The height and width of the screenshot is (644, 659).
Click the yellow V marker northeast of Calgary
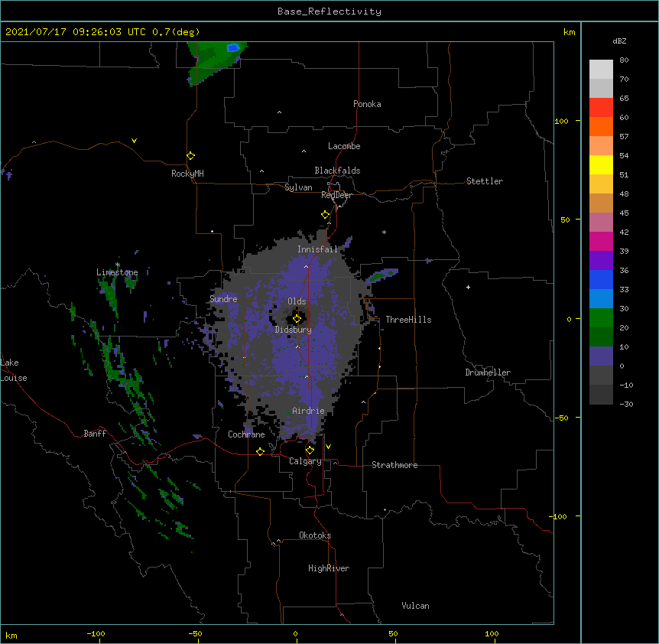click(328, 447)
